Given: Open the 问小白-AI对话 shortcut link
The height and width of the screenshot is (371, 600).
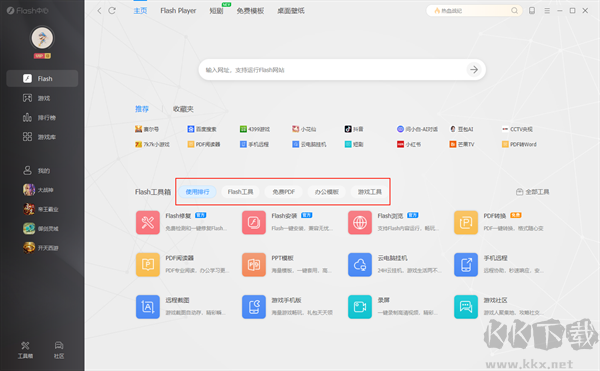Looking at the screenshot, I should (x=417, y=129).
